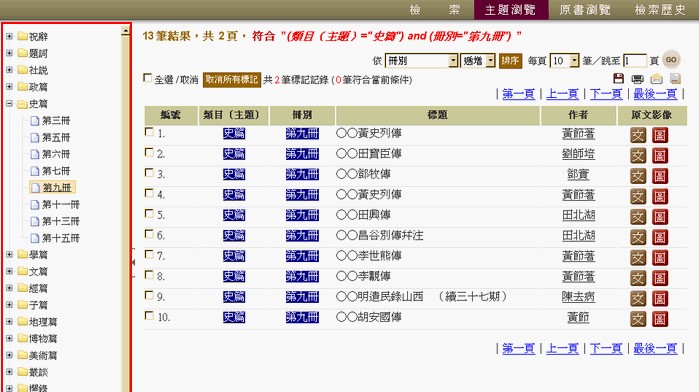Go to 最後一頁 in bottom pagination
Viewport: 699px width, 392px height.
pyautogui.click(x=655, y=348)
